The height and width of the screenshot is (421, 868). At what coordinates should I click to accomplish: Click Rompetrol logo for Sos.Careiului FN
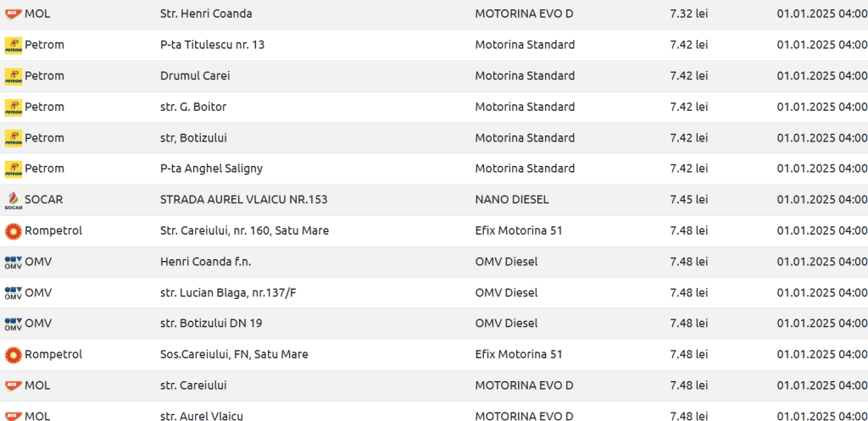pos(14,355)
